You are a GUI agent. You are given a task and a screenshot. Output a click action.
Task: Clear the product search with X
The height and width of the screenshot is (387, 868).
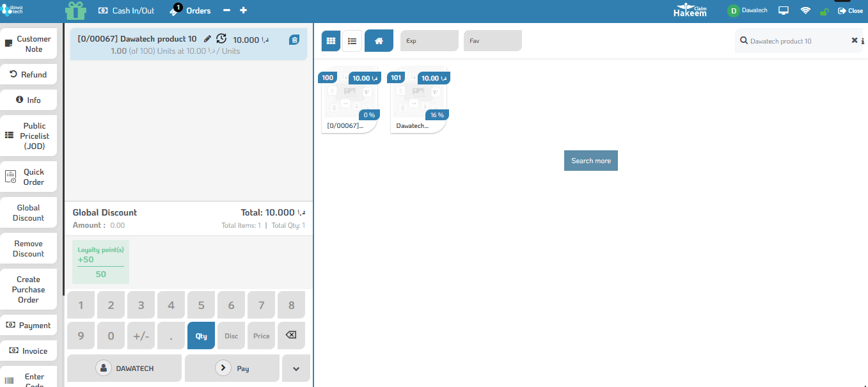[854, 40]
